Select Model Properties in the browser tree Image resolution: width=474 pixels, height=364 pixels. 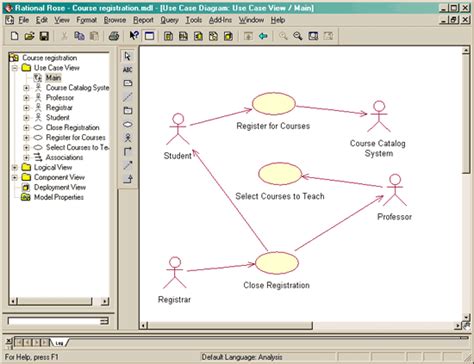click(x=59, y=197)
